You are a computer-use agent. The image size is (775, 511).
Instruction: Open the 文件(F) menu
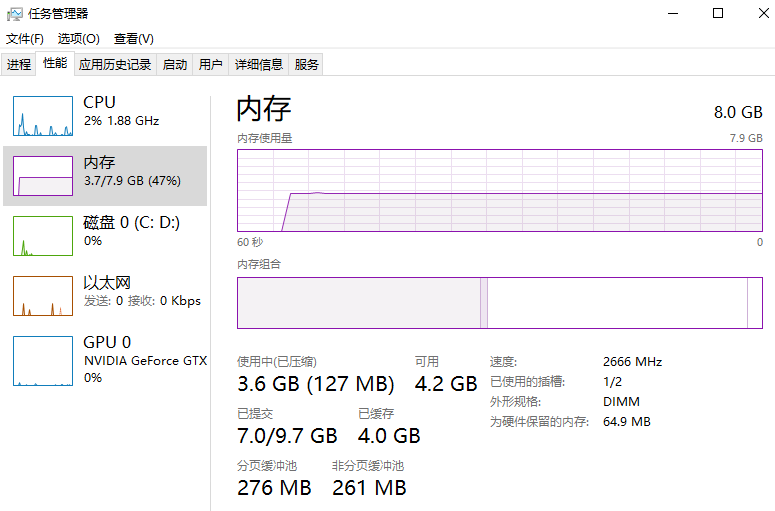(x=25, y=39)
